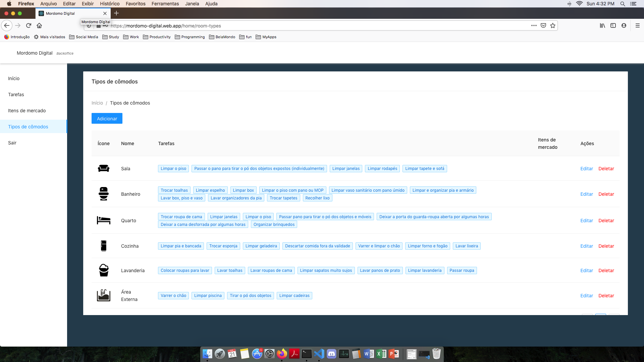Click the Banheiro toilet icon
Image resolution: width=644 pixels, height=362 pixels.
(x=103, y=194)
